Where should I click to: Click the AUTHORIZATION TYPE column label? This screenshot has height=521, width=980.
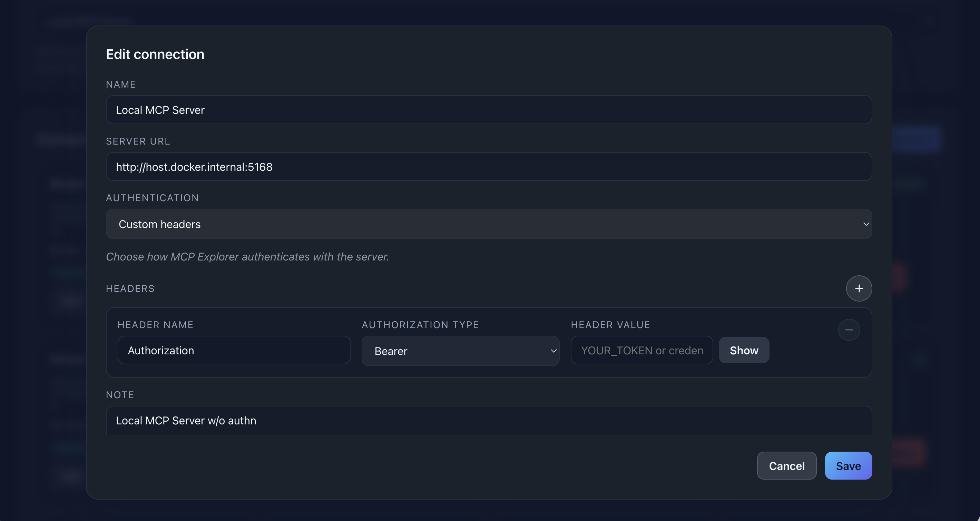tap(420, 325)
